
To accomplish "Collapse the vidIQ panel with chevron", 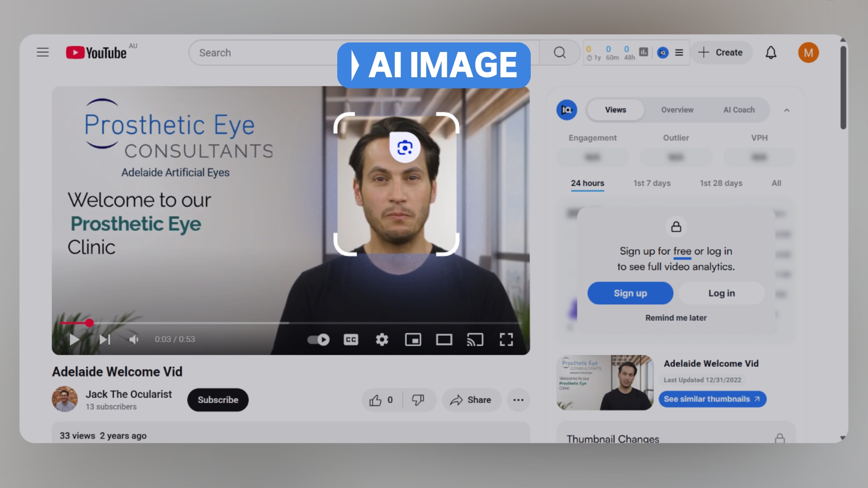I will click(787, 110).
